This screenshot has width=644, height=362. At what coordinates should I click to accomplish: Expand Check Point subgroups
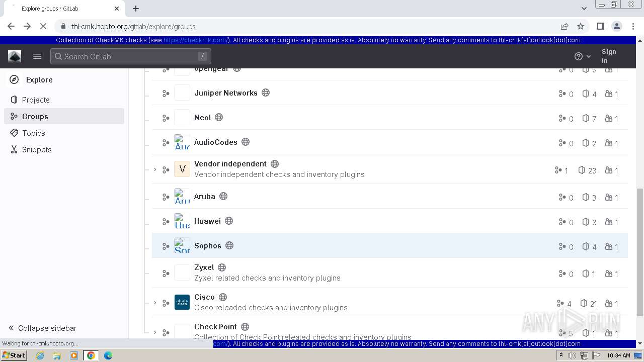155,332
